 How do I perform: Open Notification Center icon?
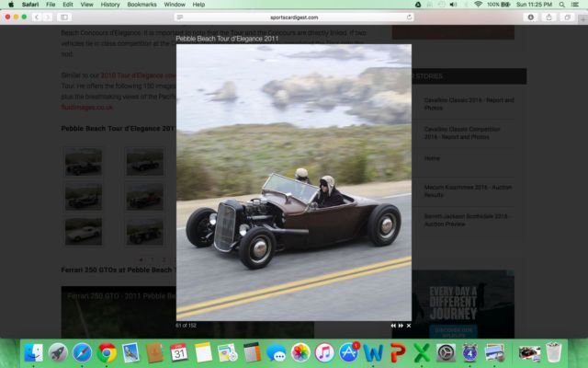(575, 5)
